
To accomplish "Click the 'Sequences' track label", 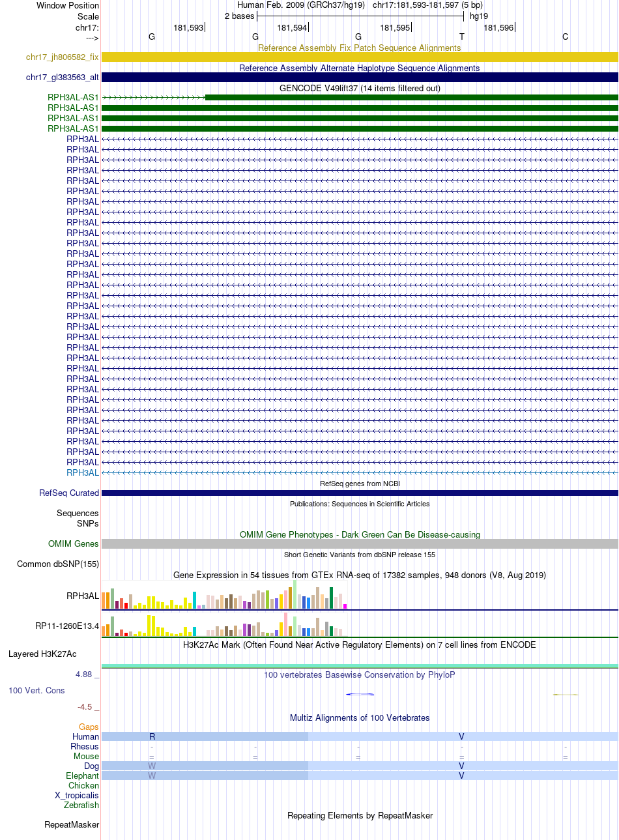I will pos(78,513).
